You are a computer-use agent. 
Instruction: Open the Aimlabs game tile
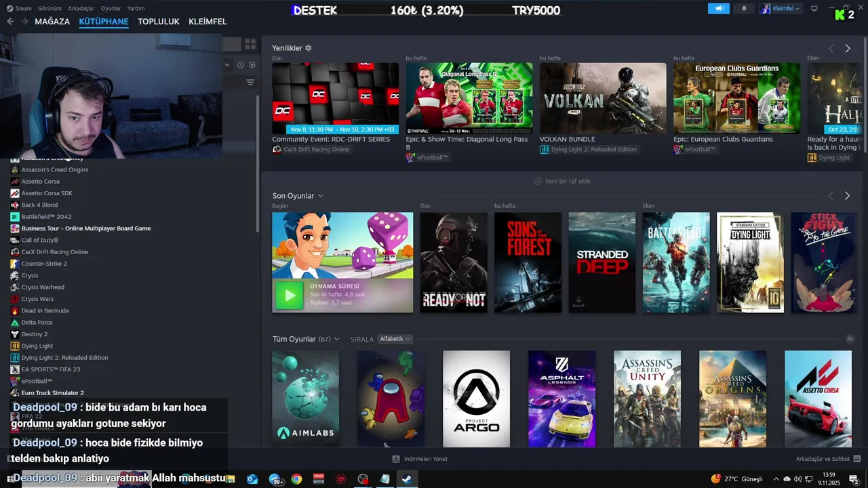(x=305, y=399)
